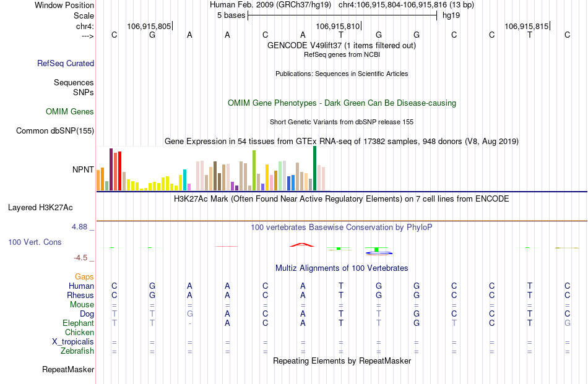This screenshot has height=384, width=588.
Task: Click the gray G in Dog row
Action: tap(190, 314)
